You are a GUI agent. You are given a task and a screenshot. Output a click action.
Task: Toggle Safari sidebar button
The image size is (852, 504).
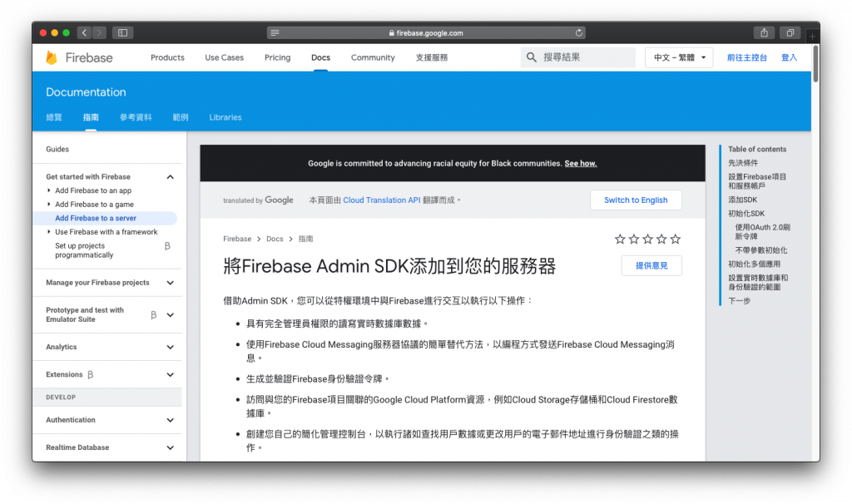coord(123,32)
